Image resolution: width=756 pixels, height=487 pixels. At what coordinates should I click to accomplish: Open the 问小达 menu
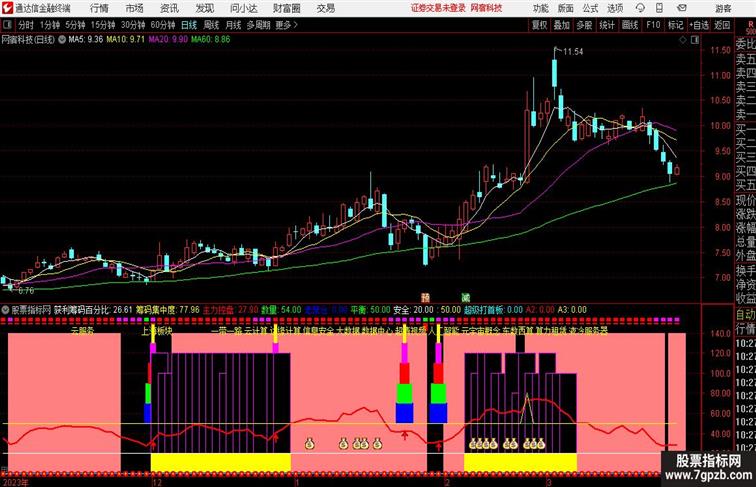tap(244, 8)
